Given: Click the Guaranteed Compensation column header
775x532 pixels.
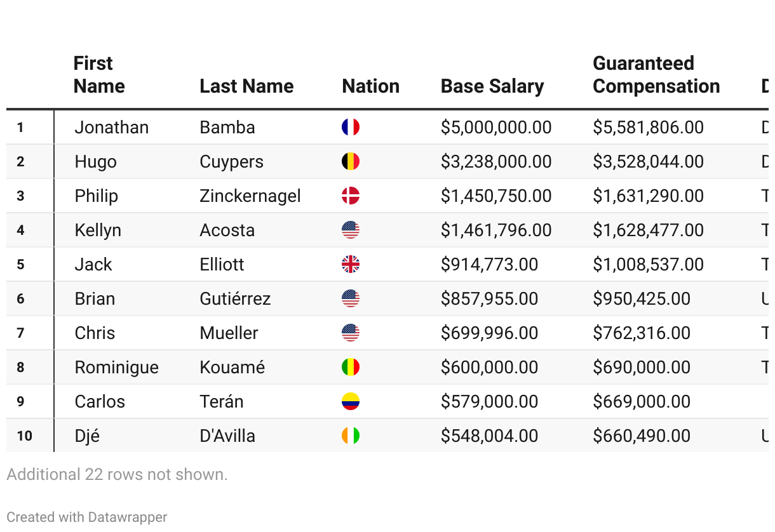Looking at the screenshot, I should tap(656, 75).
